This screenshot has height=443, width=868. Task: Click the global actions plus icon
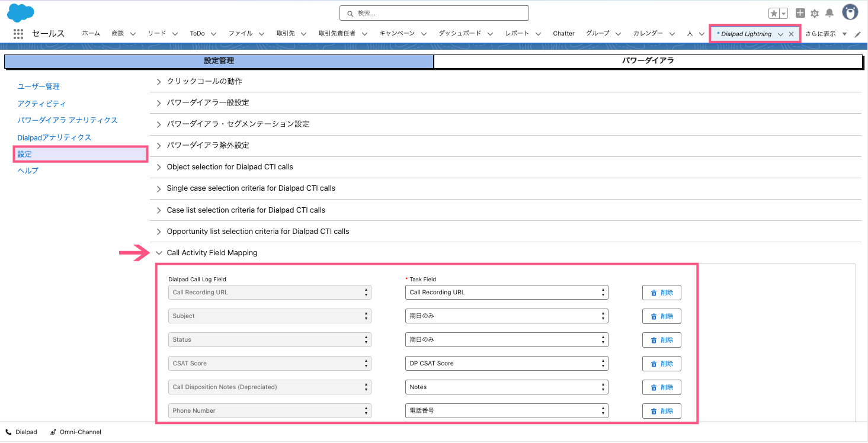[800, 13]
